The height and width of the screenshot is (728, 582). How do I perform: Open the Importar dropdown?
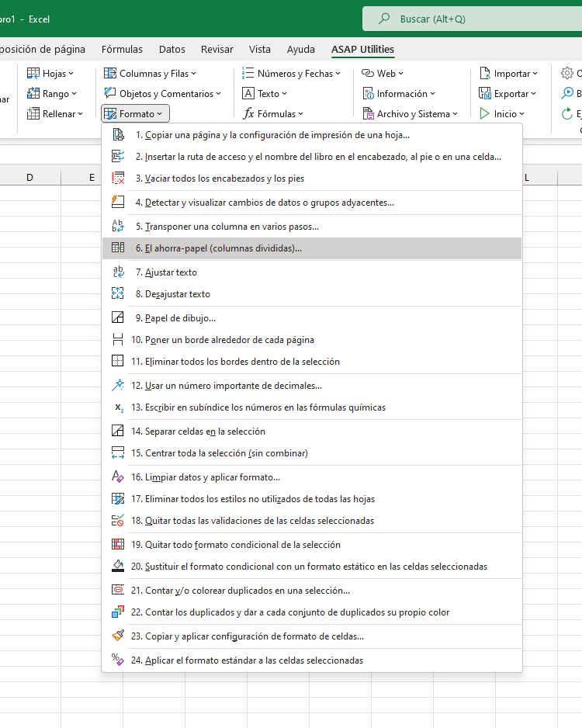coord(508,74)
